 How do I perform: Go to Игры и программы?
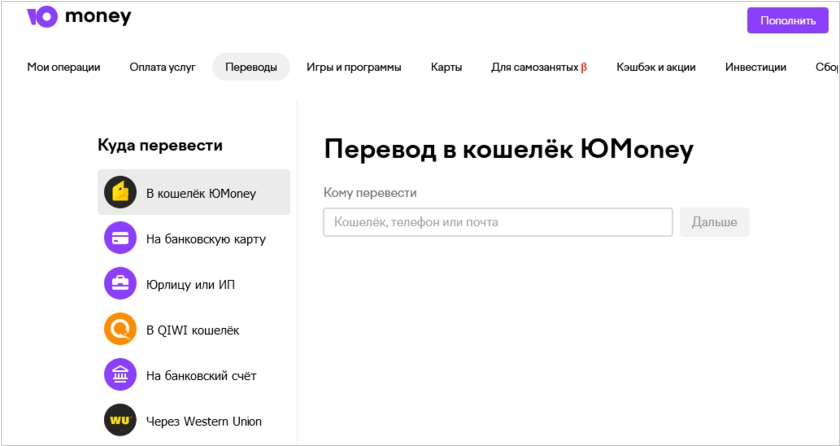354,67
